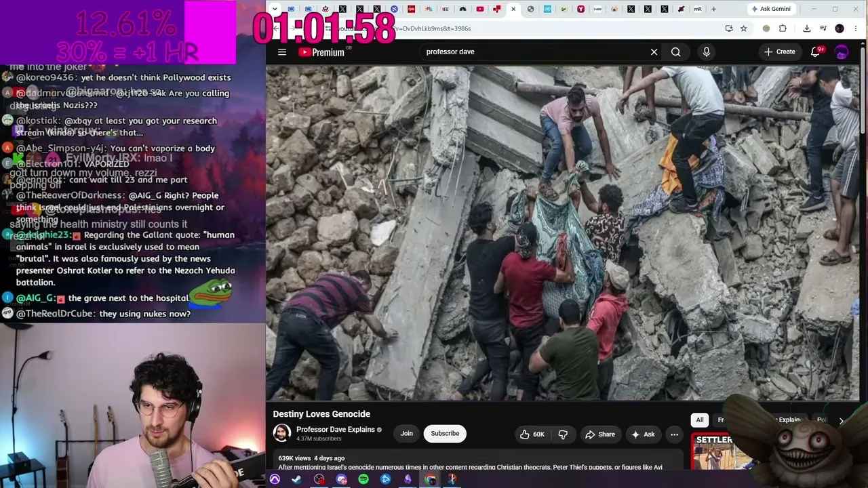Switch to the red Y browser tab
This screenshot has height=488, width=868.
pos(580,9)
